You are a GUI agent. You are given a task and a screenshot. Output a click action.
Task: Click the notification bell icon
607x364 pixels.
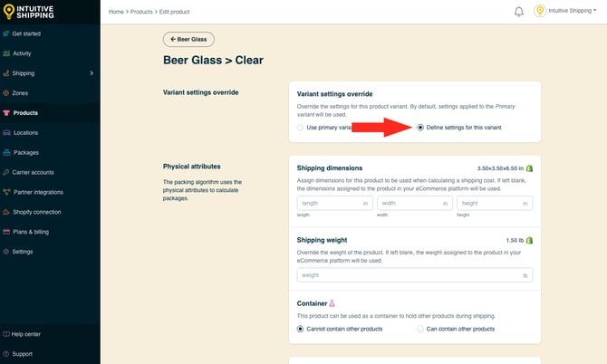point(519,12)
